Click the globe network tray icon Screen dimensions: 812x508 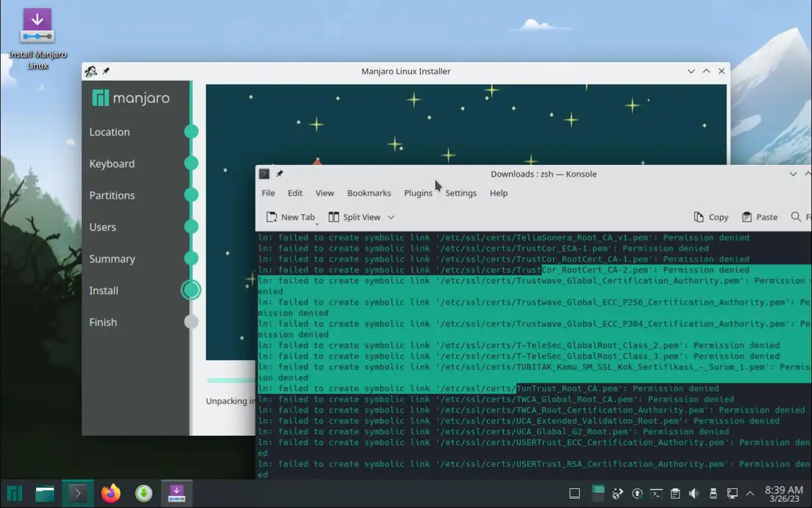[617, 493]
